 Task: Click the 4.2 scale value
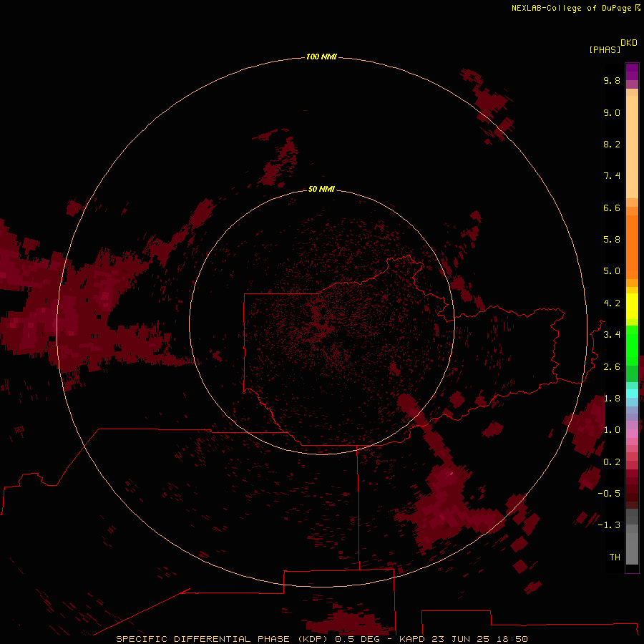pos(612,303)
